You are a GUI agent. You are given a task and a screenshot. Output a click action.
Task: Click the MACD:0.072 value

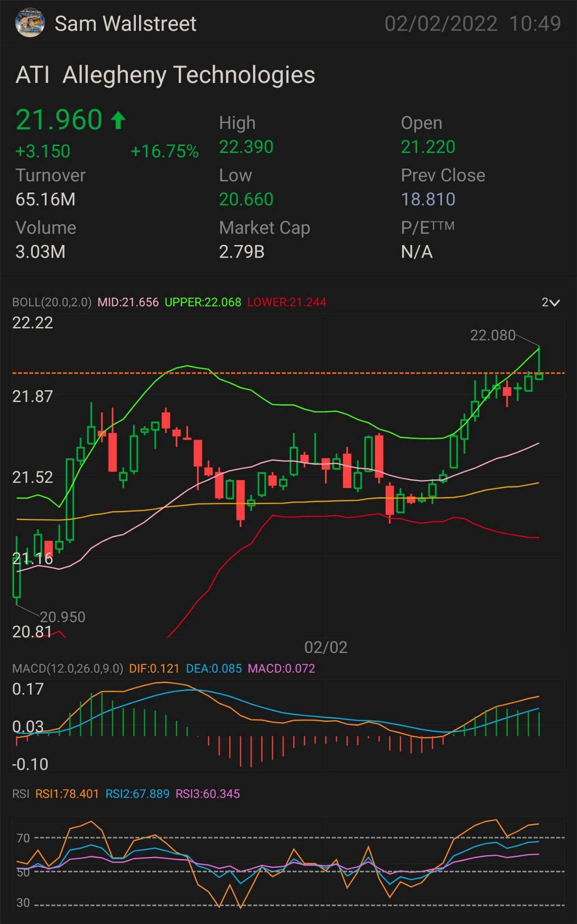click(x=282, y=669)
